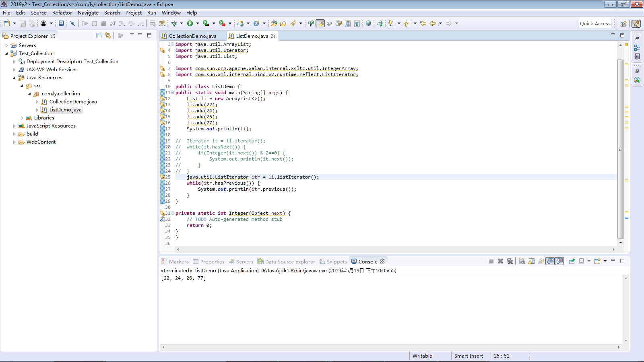Toggle Show Console on Standard Out
The width and height of the screenshot is (644, 362).
click(x=550, y=261)
